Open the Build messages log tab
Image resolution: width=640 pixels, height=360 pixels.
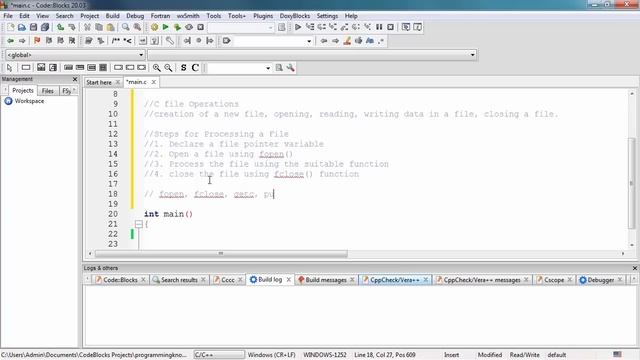(326, 280)
